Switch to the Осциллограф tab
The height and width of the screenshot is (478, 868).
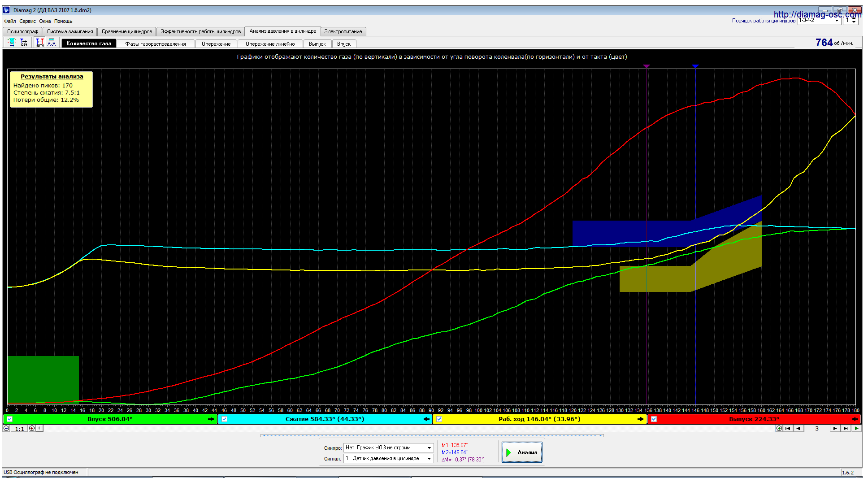click(22, 31)
